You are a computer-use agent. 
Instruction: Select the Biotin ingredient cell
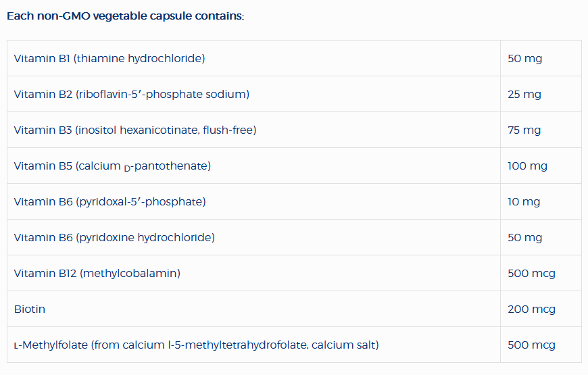coord(30,309)
